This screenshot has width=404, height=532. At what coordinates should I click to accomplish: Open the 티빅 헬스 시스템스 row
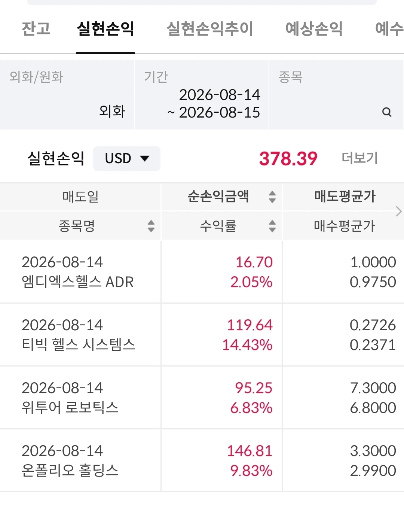[x=202, y=335]
